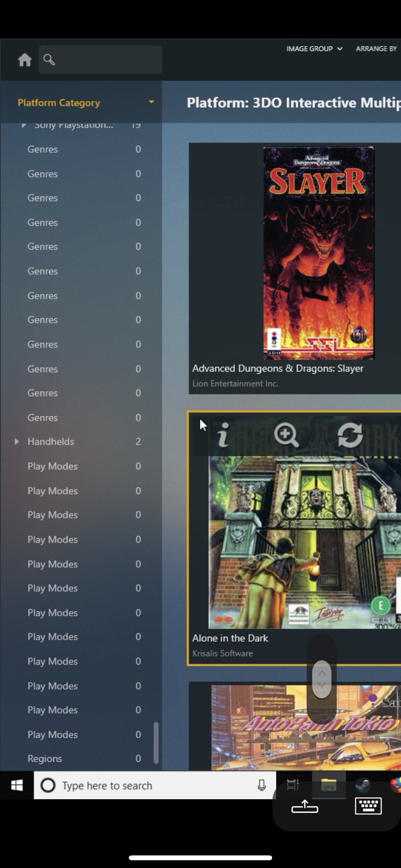
Task: Tap the up arrow on scroll overlay
Action: [x=322, y=673]
